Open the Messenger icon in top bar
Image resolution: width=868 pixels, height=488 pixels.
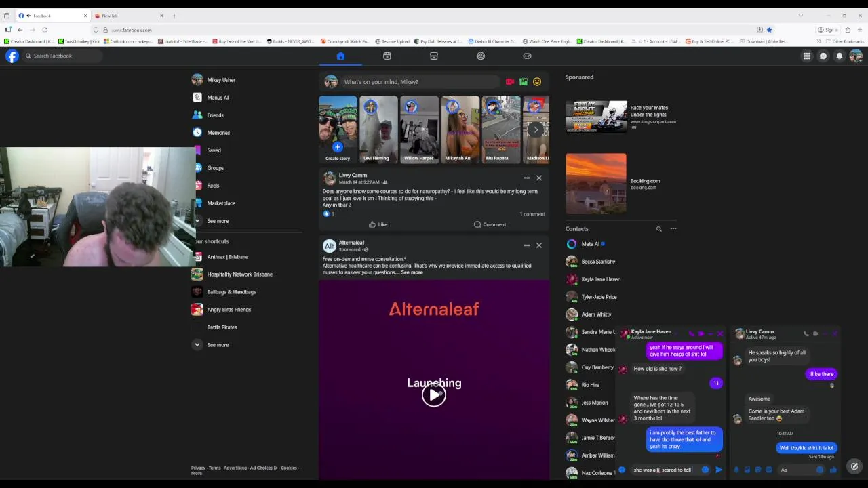tap(823, 56)
